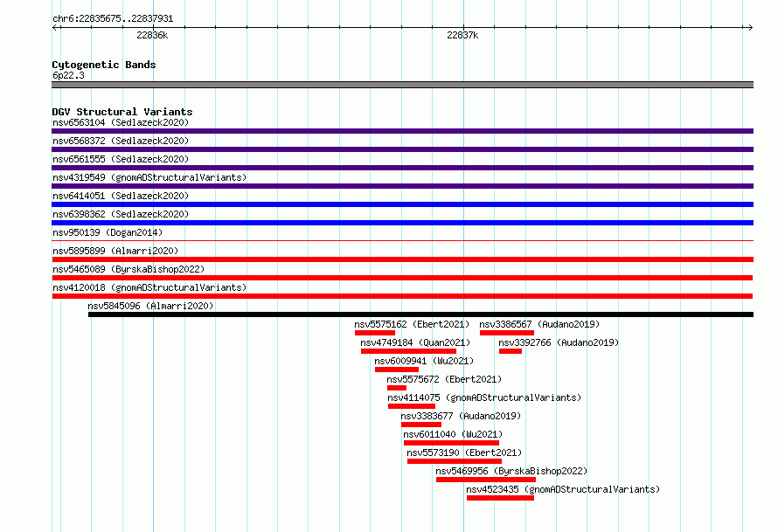
Task: Open variant nsv6414051 (Sedlazeck2020) label
Action: [x=121, y=196]
